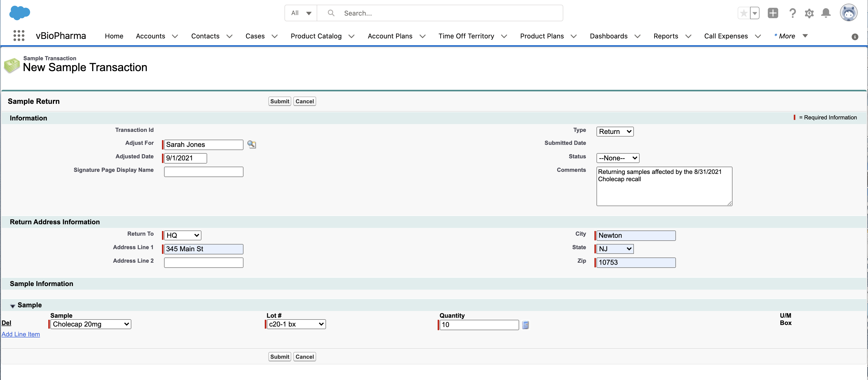
Task: Go to the Home tab
Action: [114, 36]
